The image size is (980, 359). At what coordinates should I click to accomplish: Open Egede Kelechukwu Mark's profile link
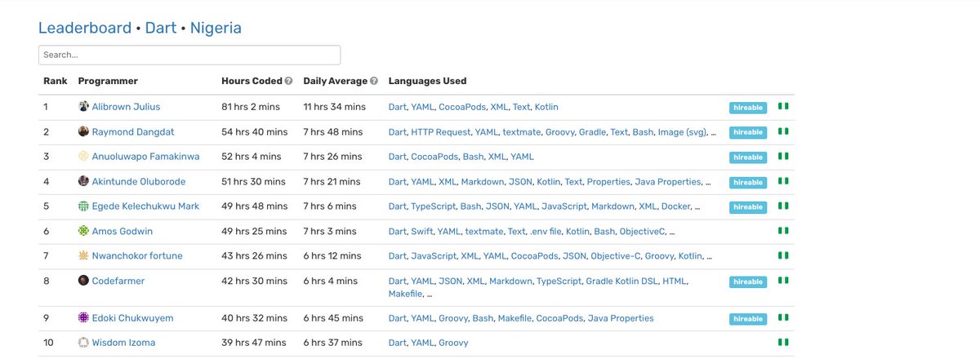[x=144, y=206]
